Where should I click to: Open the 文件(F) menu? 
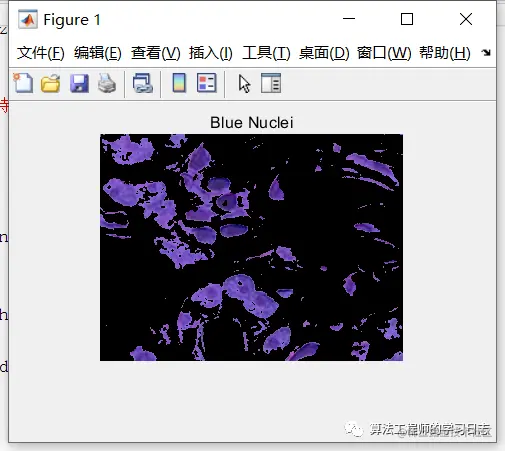41,53
